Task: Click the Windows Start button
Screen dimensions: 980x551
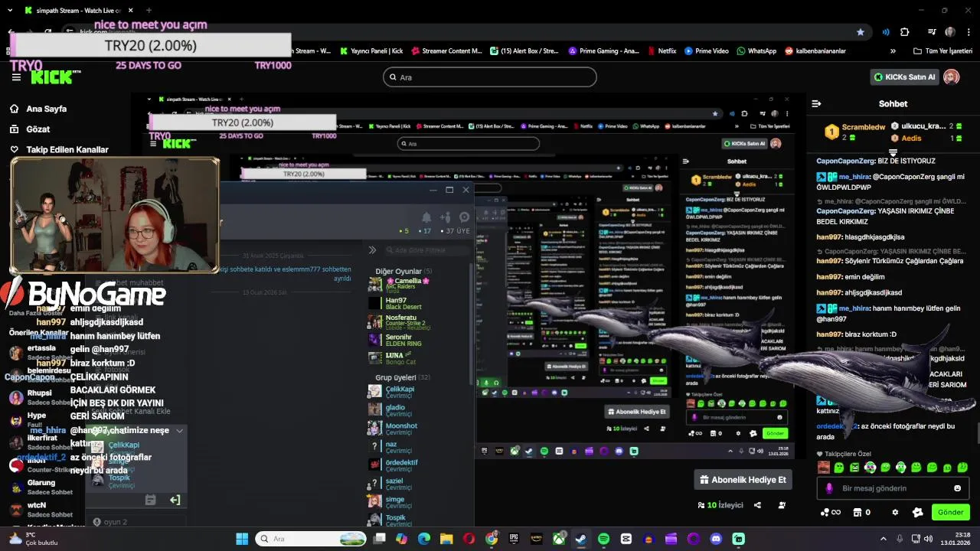Action: [x=242, y=539]
